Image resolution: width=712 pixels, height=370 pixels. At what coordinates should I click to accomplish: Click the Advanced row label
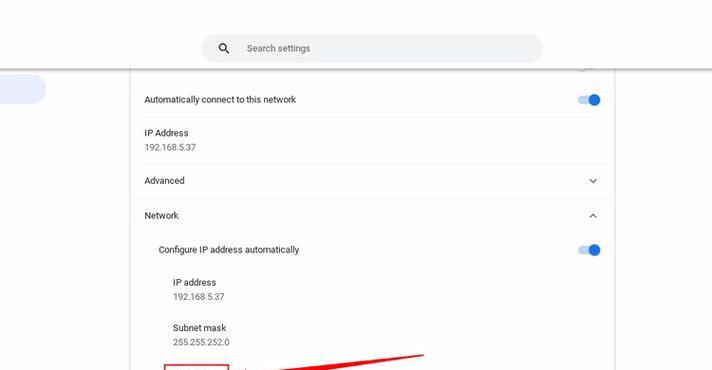tap(164, 181)
